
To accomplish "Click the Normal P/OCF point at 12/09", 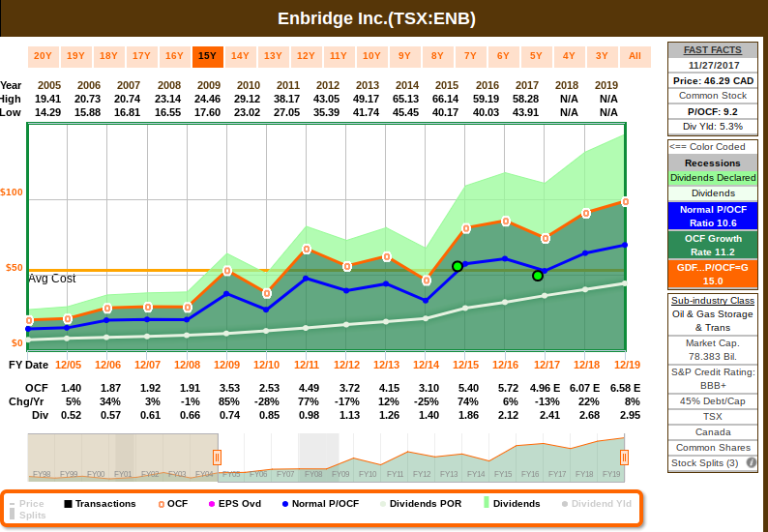I will coord(226,294).
